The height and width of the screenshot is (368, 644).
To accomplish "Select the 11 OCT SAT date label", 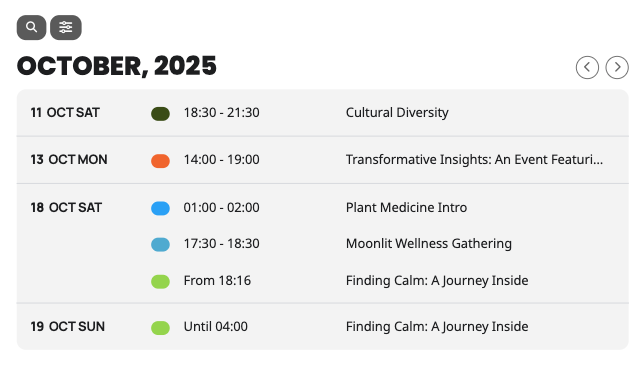I will 65,113.
